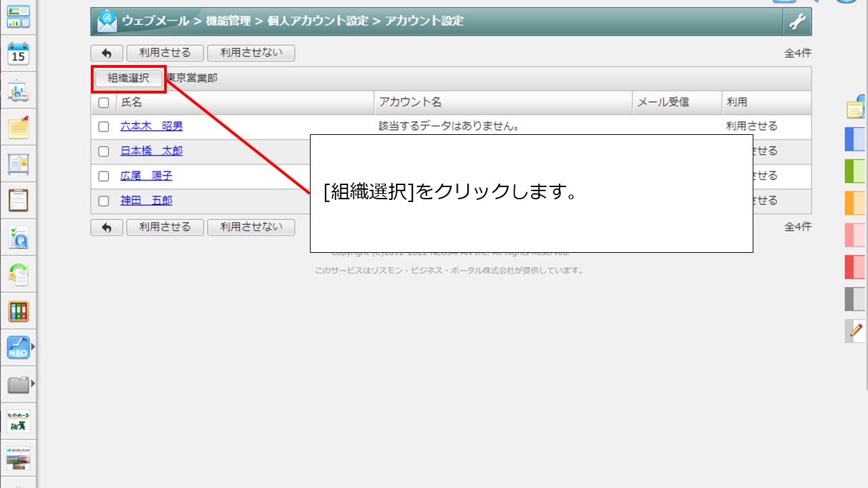Select the checkbox beside 広尾 陽子
Screen dimensions: 868x488
(x=104, y=176)
